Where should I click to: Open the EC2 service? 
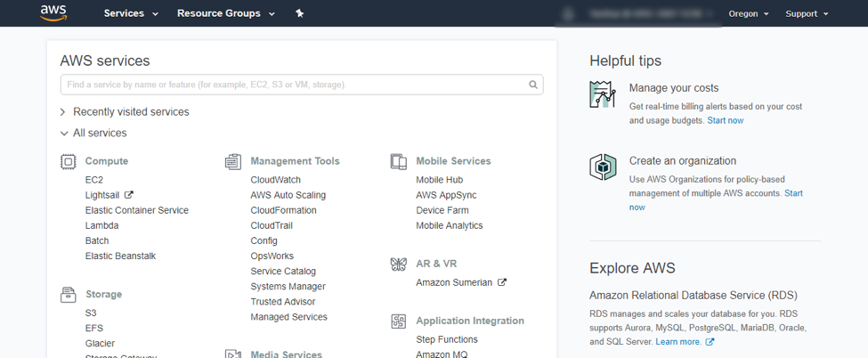(x=94, y=180)
